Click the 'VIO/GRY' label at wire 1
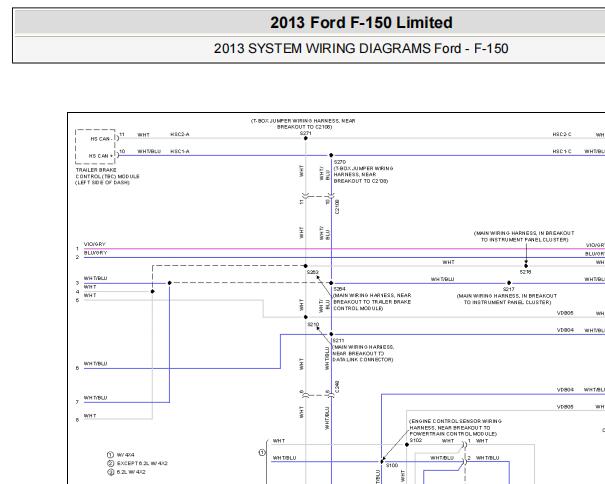The height and width of the screenshot is (484, 605). click(95, 244)
